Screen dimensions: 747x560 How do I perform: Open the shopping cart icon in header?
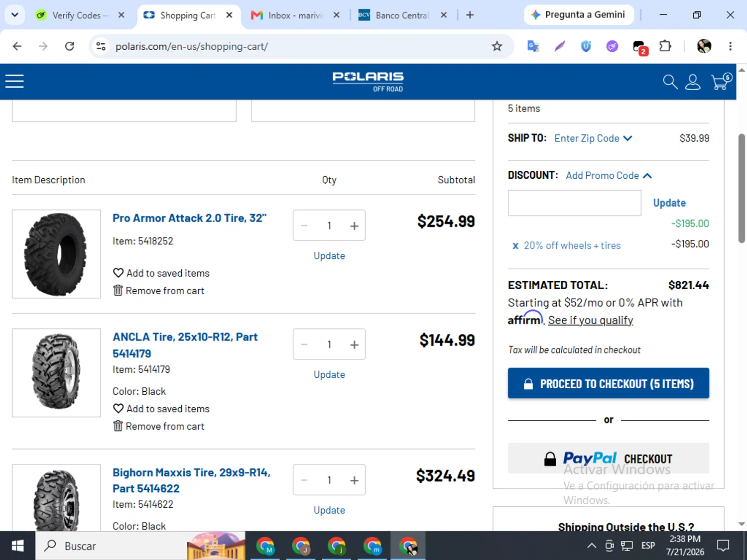721,81
